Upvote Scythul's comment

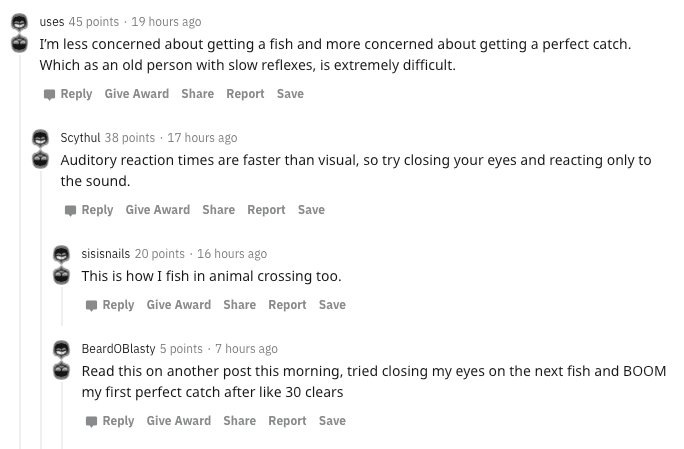click(x=40, y=138)
